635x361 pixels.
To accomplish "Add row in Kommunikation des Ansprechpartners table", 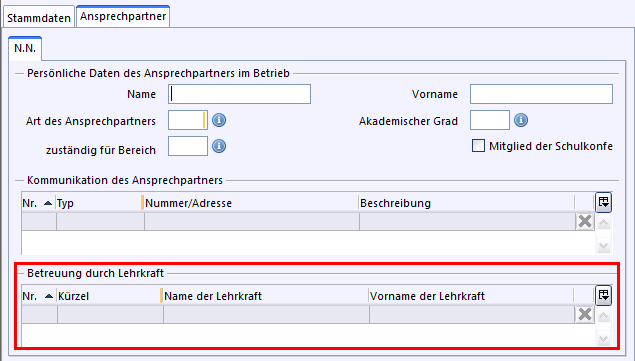I will pyautogui.click(x=603, y=203).
